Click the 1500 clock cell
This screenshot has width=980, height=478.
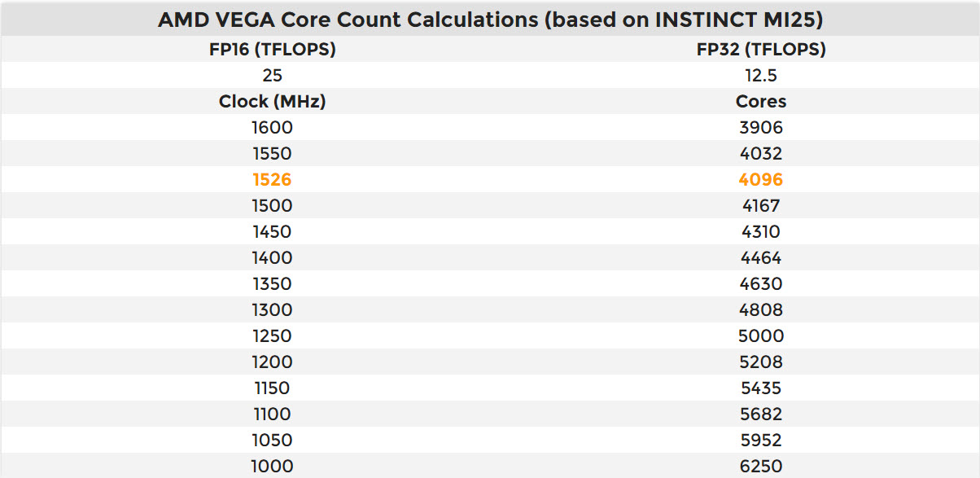point(272,206)
